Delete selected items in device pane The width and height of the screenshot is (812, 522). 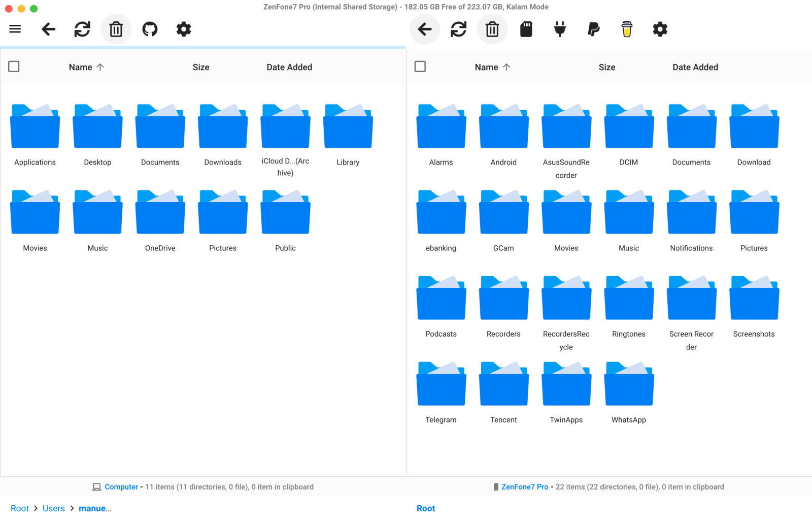492,29
